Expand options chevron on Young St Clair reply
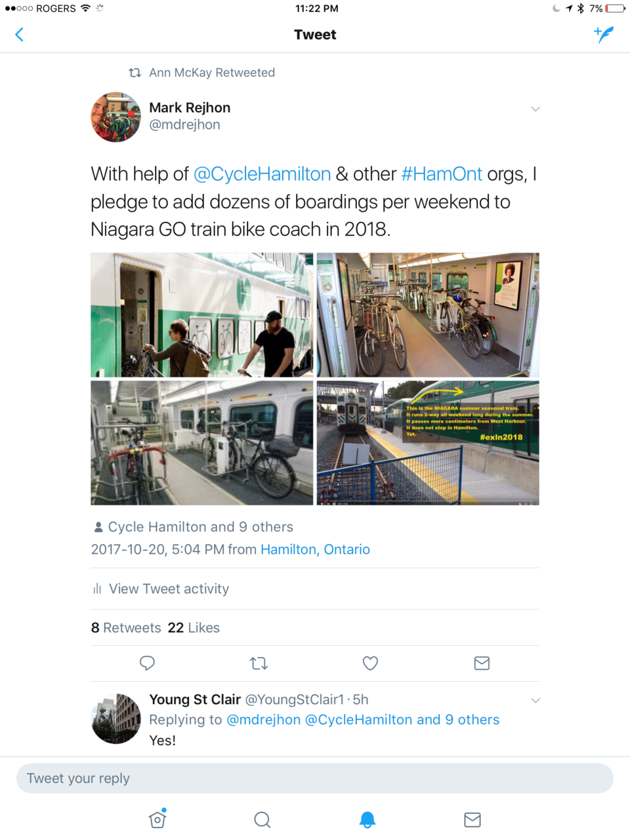630x840 pixels. (x=535, y=700)
